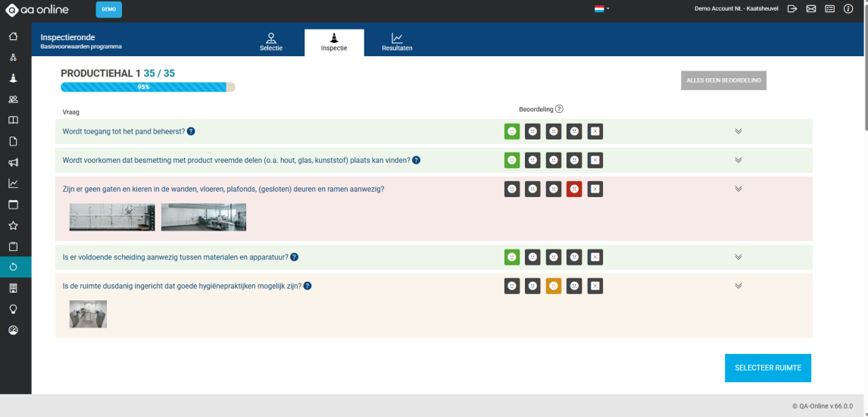Select neutral face for 'toegang tot het pand'

tap(532, 131)
